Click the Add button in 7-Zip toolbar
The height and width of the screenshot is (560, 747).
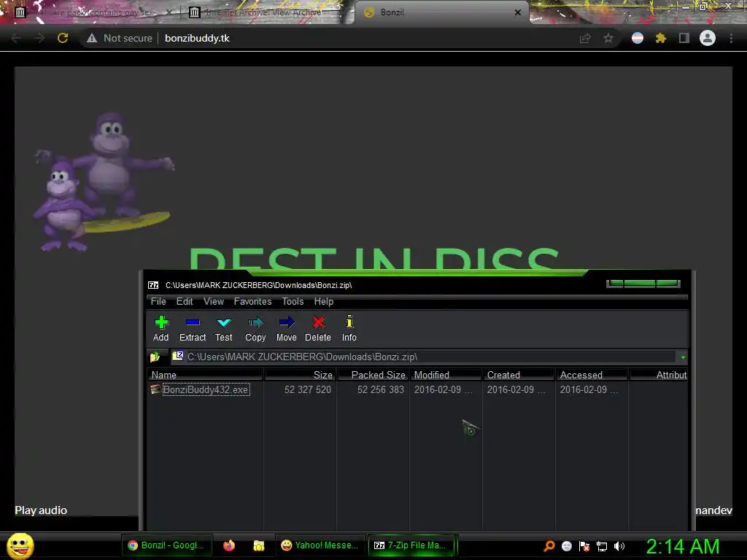pyautogui.click(x=161, y=328)
